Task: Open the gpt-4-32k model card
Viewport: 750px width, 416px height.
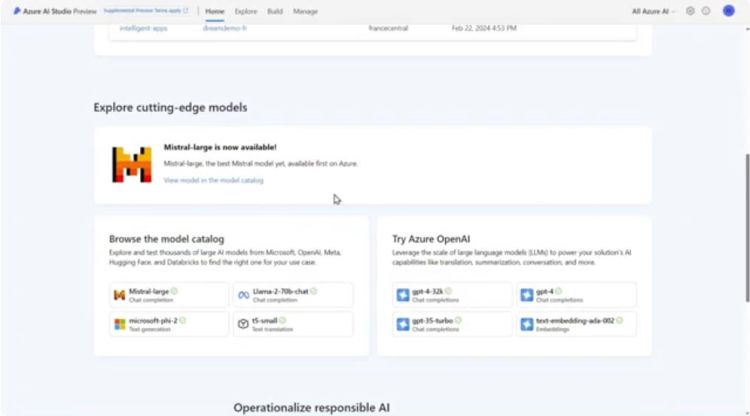Action: 452,295
